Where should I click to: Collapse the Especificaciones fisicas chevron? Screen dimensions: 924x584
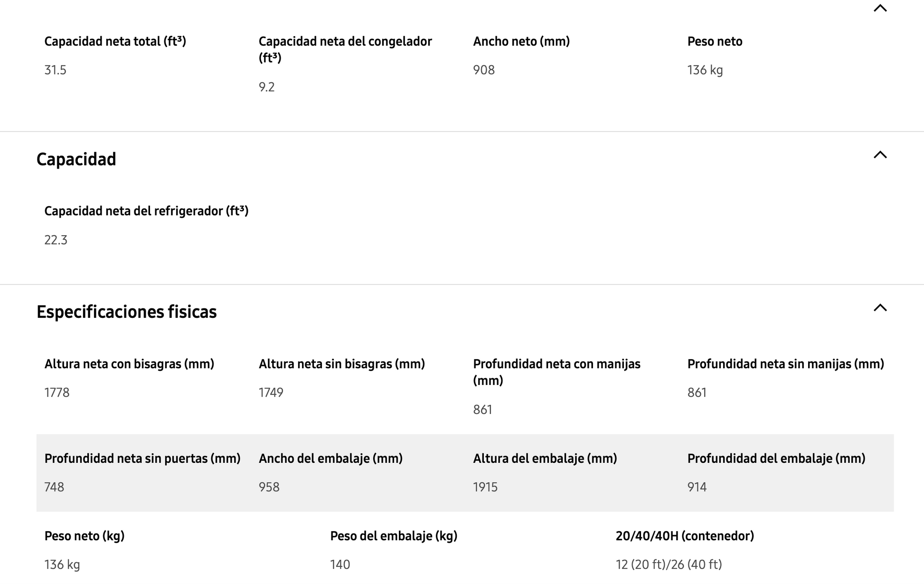[x=880, y=308]
